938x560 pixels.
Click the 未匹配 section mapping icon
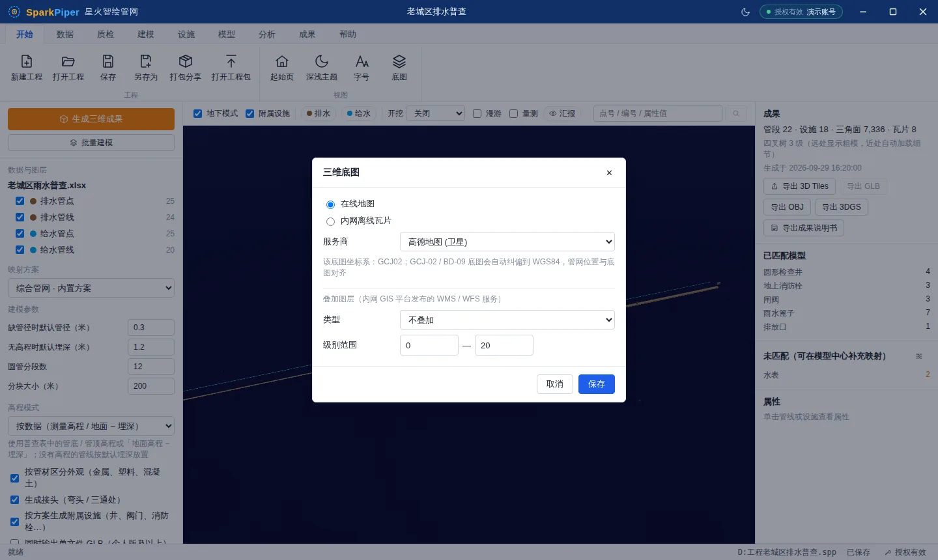pos(919,356)
